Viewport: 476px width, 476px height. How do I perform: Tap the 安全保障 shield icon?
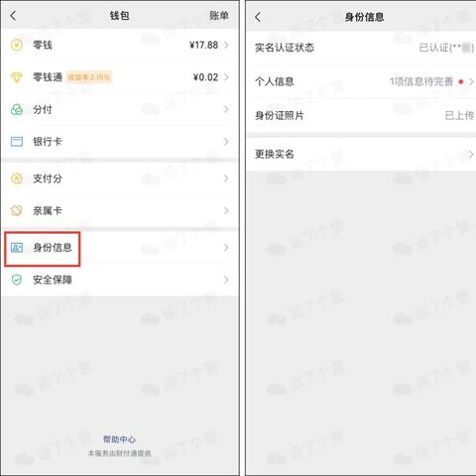(17, 280)
